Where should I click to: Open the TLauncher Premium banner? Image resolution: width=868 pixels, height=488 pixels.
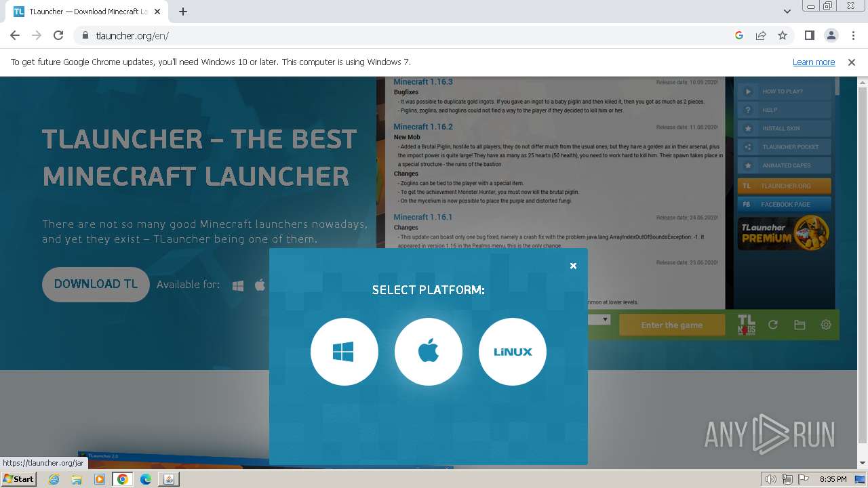(785, 232)
